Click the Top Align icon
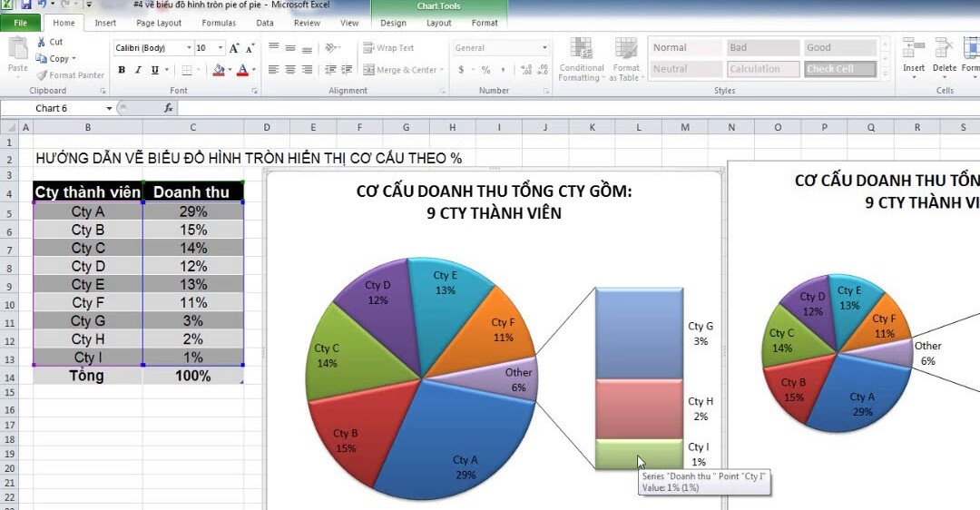980x510 pixels. 274,47
